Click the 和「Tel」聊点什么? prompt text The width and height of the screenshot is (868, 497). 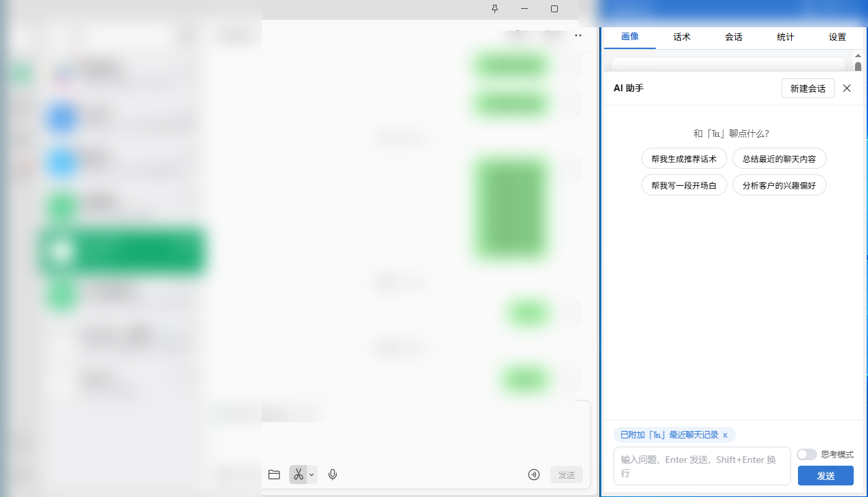pos(731,133)
